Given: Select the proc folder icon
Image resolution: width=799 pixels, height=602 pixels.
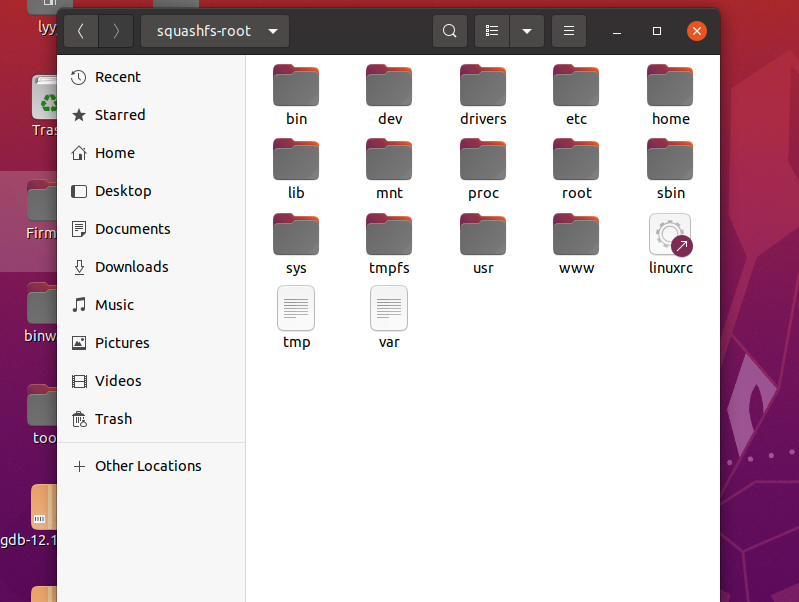Looking at the screenshot, I should (483, 160).
